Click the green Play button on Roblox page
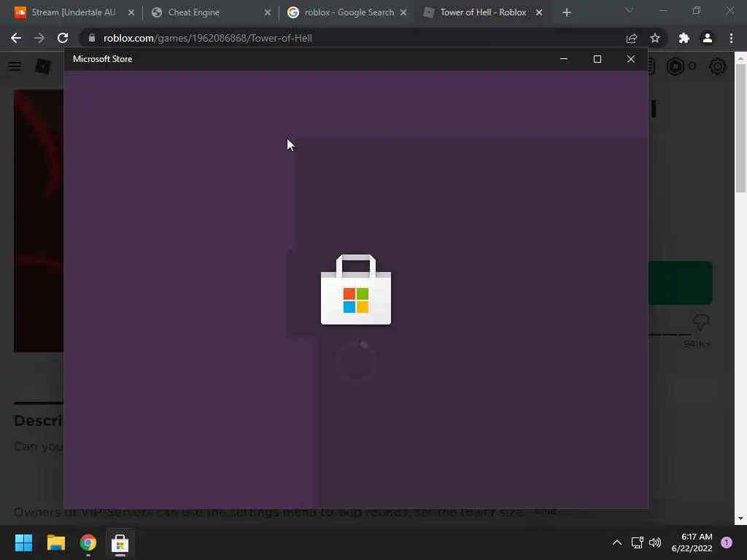This screenshot has width=747, height=560. [681, 283]
